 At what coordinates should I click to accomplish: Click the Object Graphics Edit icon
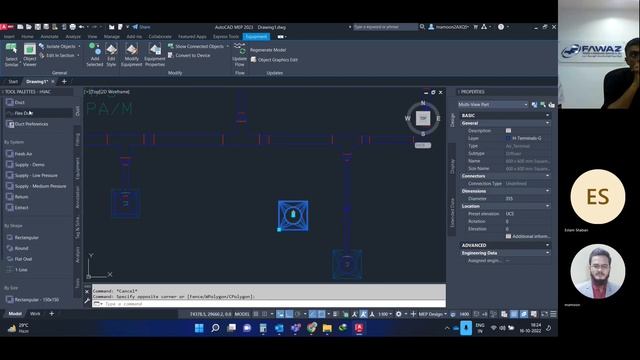(x=254, y=60)
